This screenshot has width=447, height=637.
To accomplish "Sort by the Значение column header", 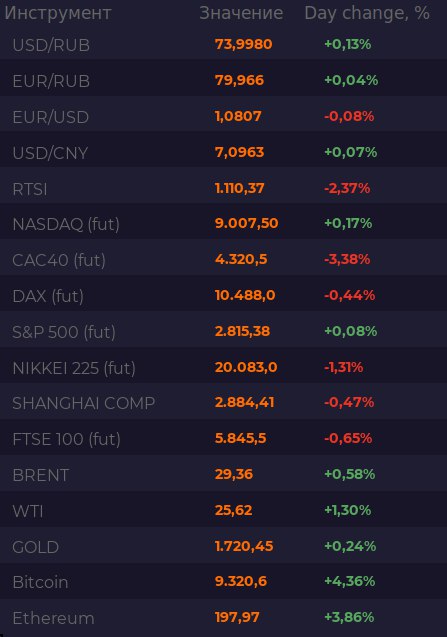I will tap(241, 13).
